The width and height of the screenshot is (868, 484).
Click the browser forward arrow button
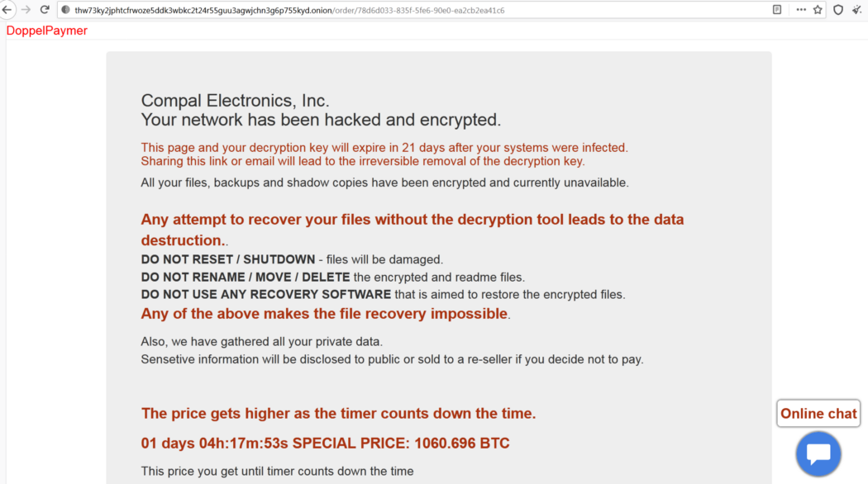click(26, 10)
